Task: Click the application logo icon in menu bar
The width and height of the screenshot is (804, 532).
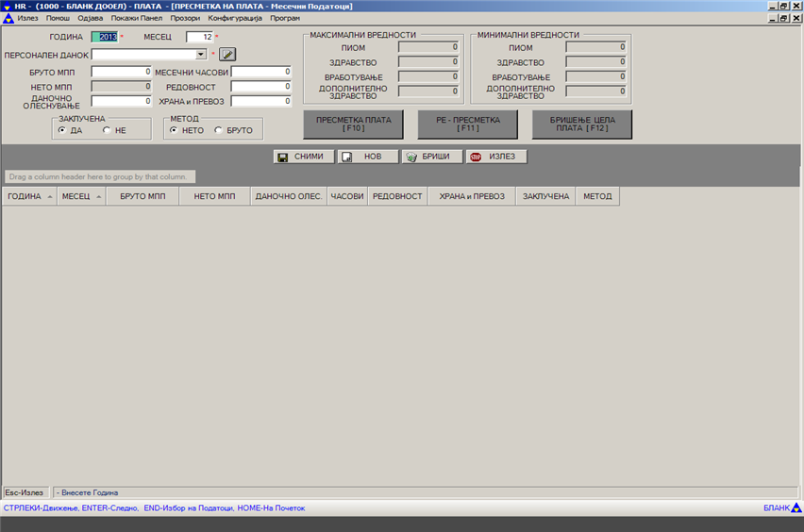Action: click(8, 18)
